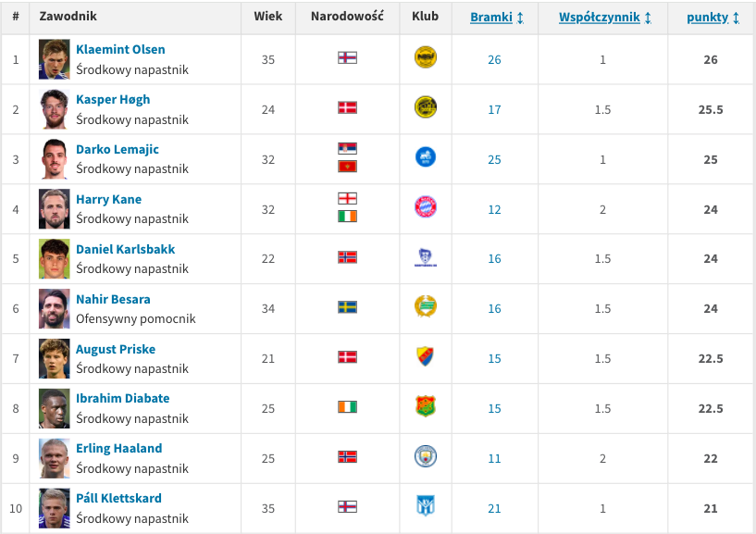This screenshot has height=534, width=756.
Task: Sort table by Bramki column
Action: click(497, 18)
